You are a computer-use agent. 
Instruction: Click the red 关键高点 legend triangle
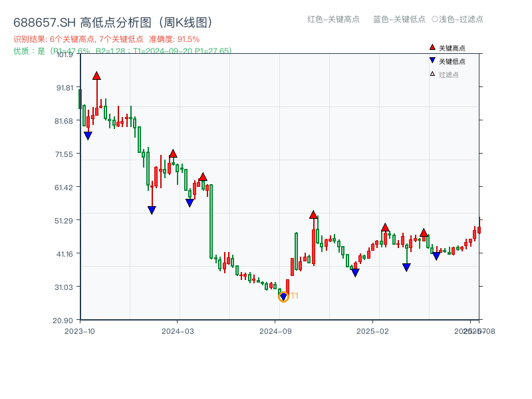432,48
